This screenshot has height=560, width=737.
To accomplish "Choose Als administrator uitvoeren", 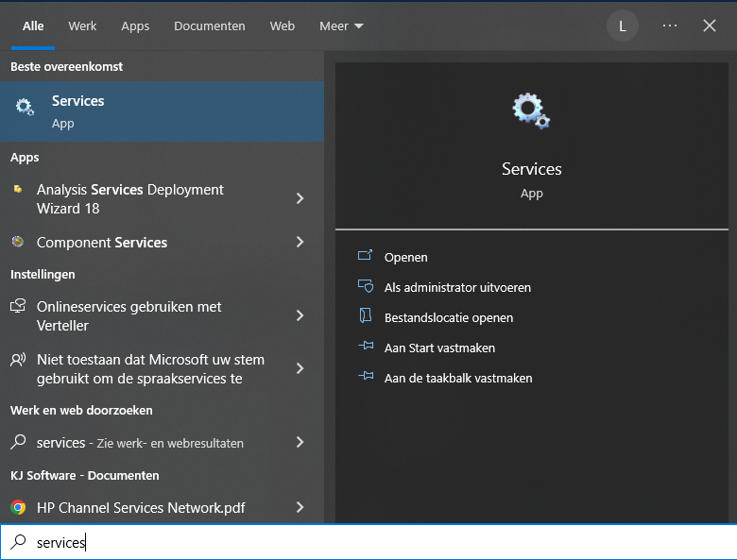I will tap(457, 287).
